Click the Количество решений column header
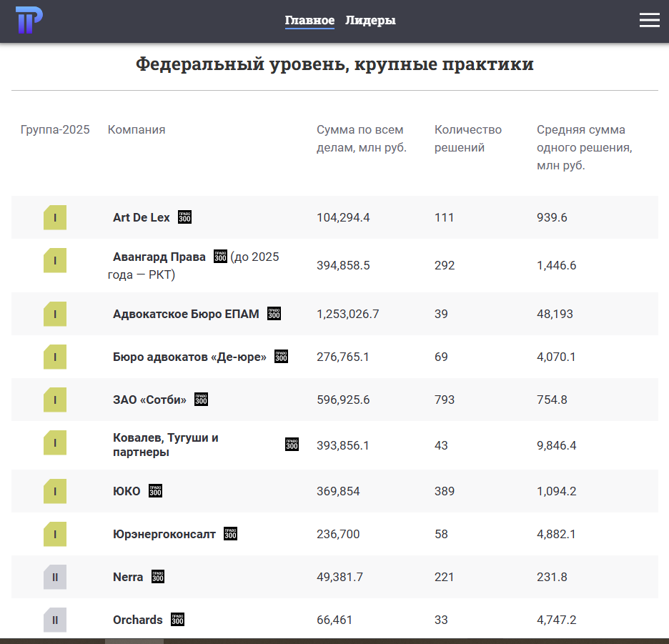 pyautogui.click(x=468, y=139)
